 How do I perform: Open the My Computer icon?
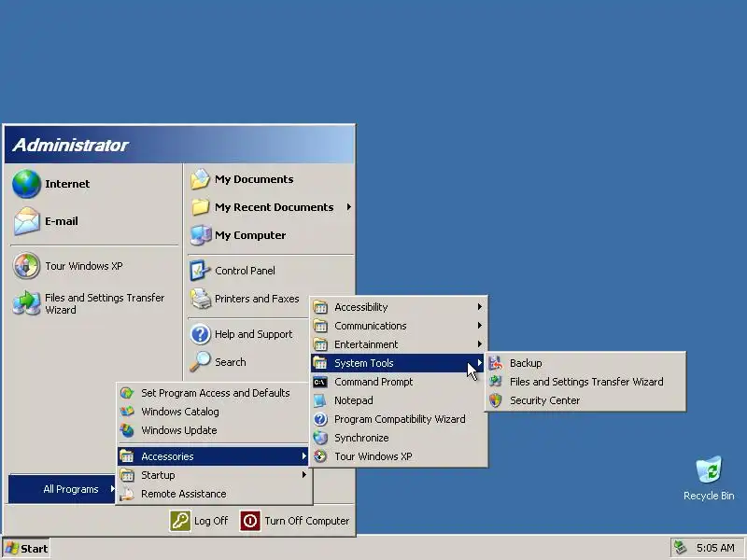[x=201, y=235]
